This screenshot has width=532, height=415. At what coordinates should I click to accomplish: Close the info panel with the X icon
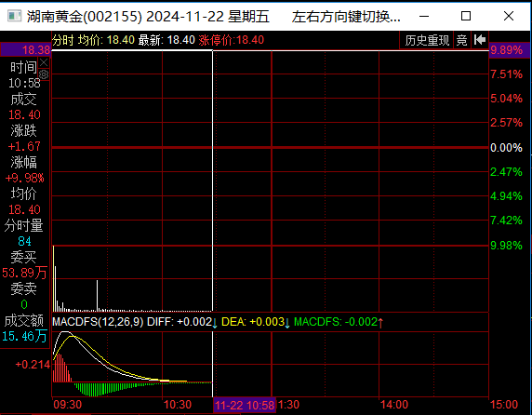coord(44,62)
